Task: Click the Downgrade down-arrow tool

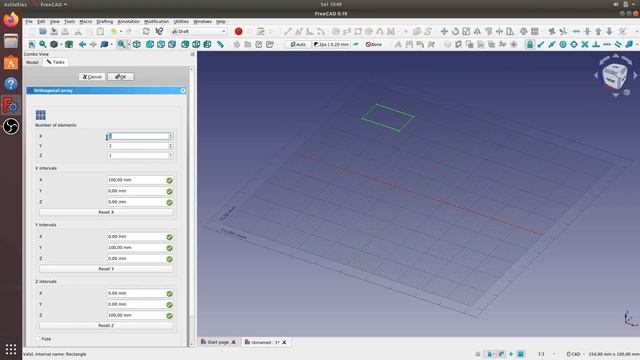Action: pyautogui.click(x=609, y=31)
